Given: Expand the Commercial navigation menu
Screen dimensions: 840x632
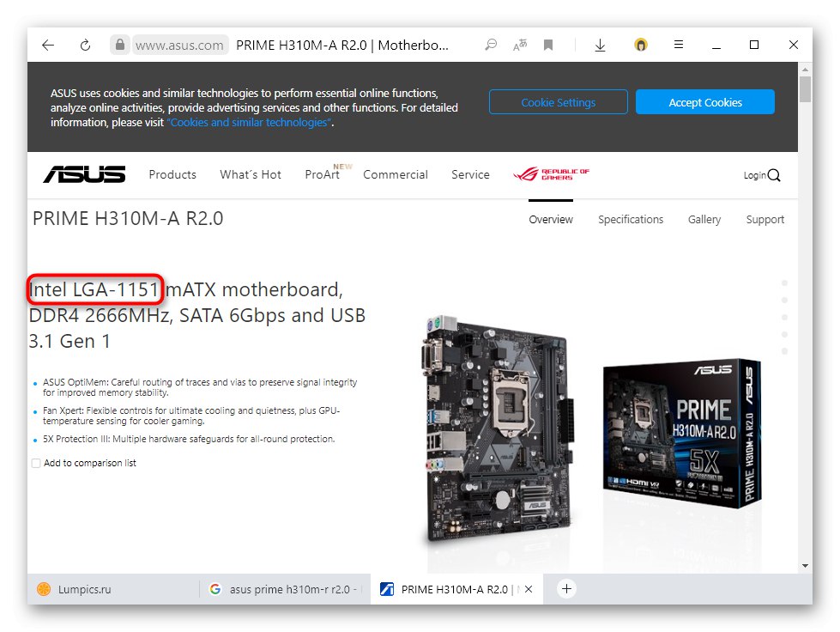Looking at the screenshot, I should [x=396, y=175].
